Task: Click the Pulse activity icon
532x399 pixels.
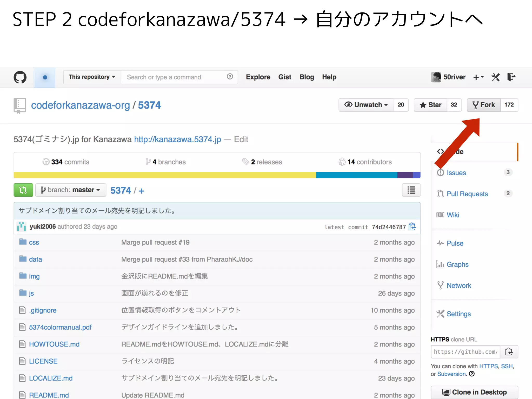Action: click(x=440, y=243)
